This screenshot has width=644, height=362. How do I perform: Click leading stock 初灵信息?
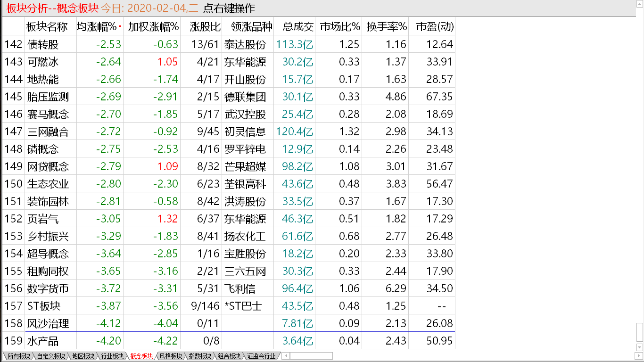(x=245, y=132)
